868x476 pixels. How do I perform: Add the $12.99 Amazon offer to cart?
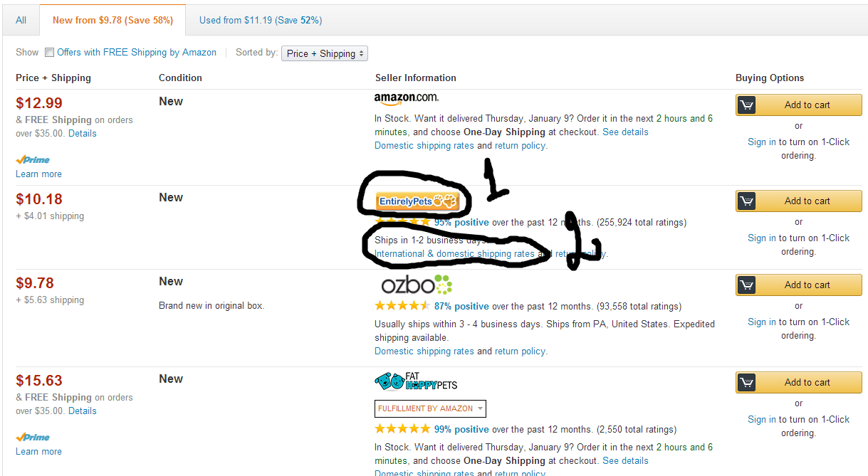(x=799, y=105)
